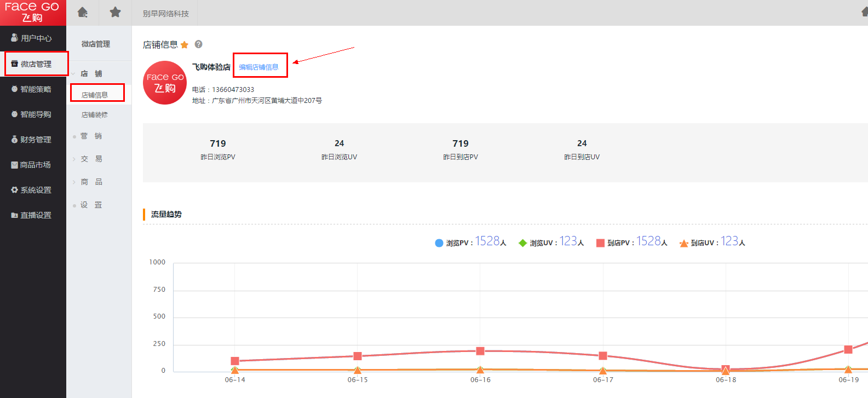
Task: Open 智能策略 in the left sidebar
Action: pos(32,89)
